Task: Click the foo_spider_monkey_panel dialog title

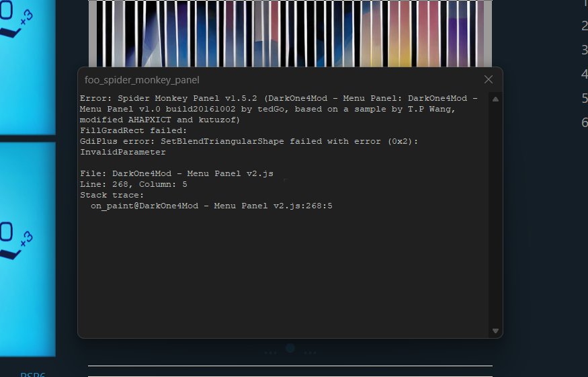Action: (x=142, y=80)
